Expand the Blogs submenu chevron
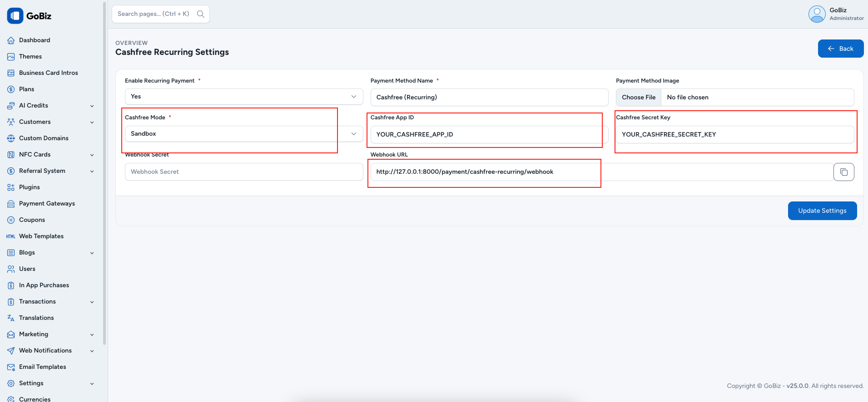This screenshot has height=402, width=868. [92, 253]
